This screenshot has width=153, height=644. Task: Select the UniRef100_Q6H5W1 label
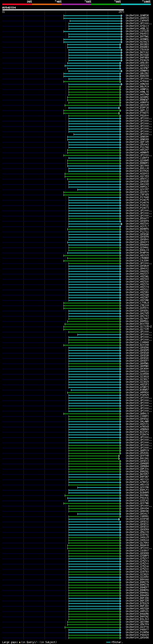click(x=137, y=364)
